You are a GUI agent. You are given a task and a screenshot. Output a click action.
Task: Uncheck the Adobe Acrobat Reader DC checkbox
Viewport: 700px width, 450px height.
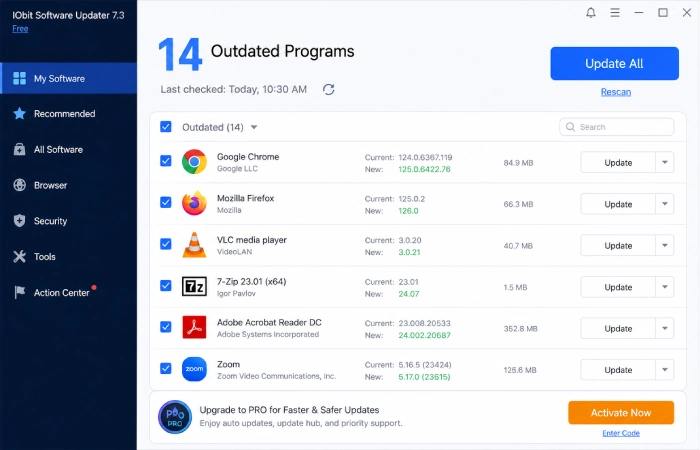click(166, 327)
